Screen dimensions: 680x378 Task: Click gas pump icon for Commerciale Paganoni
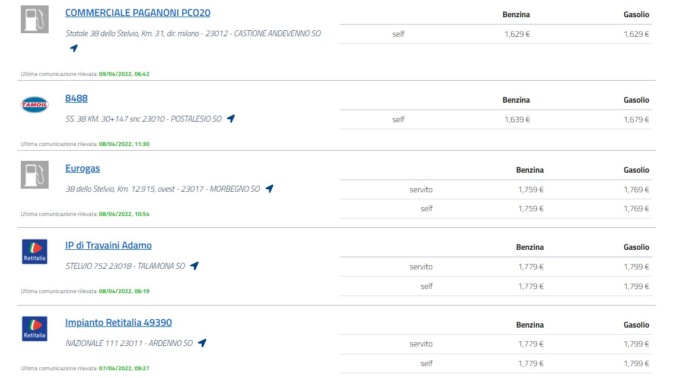point(35,19)
